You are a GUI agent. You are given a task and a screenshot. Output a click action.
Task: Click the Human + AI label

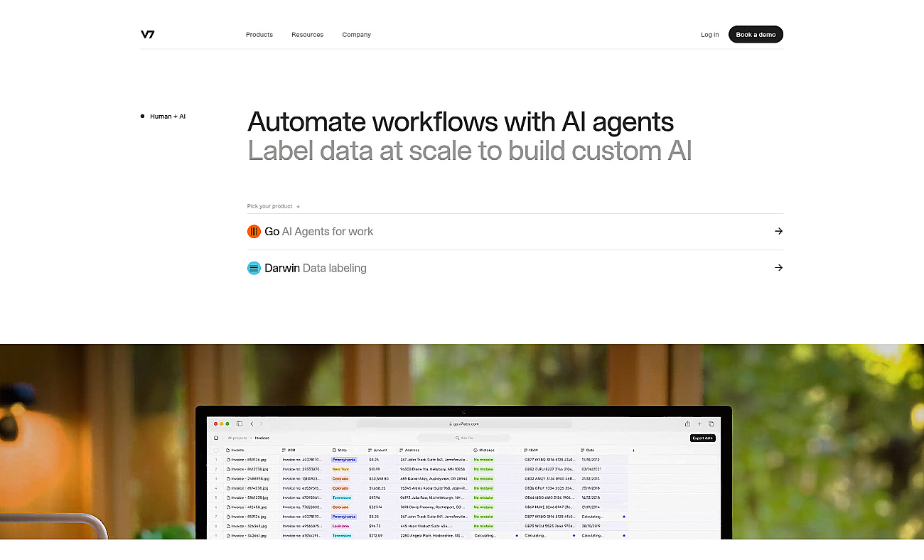pos(168,117)
